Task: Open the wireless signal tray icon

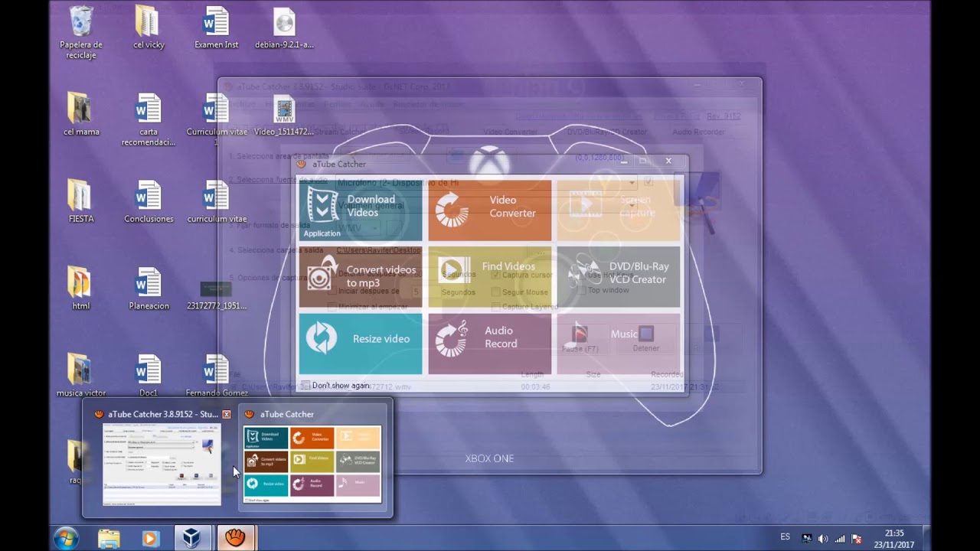Action: [x=840, y=538]
